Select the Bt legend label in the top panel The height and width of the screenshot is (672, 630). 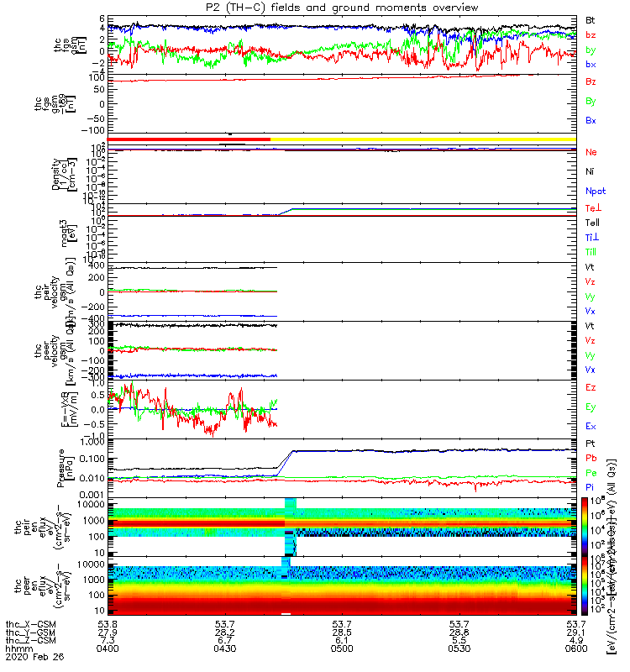(591, 19)
